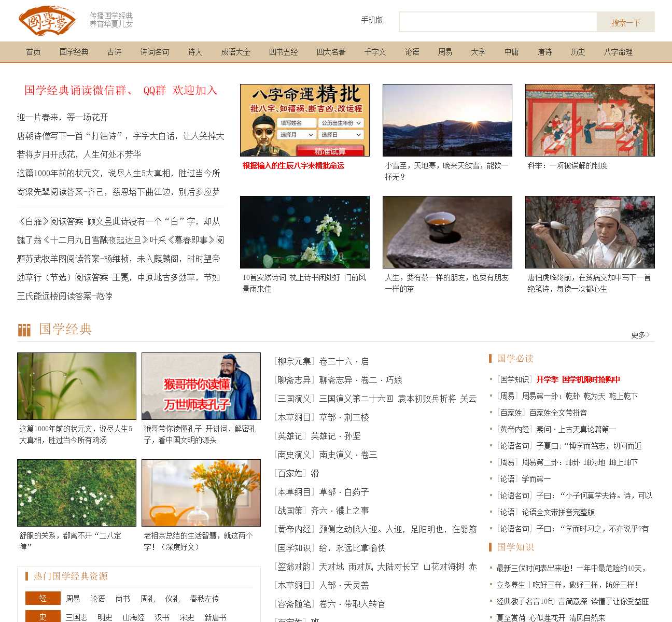The image size is (672, 622).
Task: Select 大学 navigation item
Action: [478, 52]
